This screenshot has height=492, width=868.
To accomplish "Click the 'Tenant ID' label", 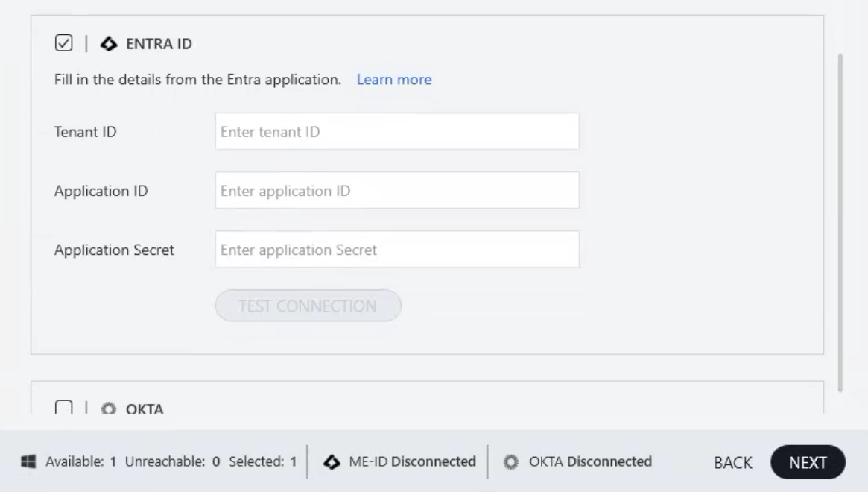I will pos(85,132).
